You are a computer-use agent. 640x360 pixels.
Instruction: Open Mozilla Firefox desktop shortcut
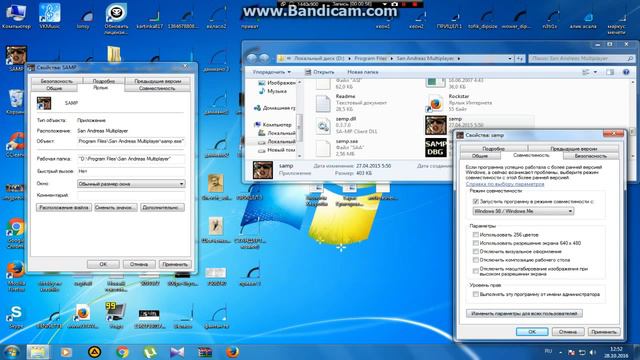tap(16, 277)
